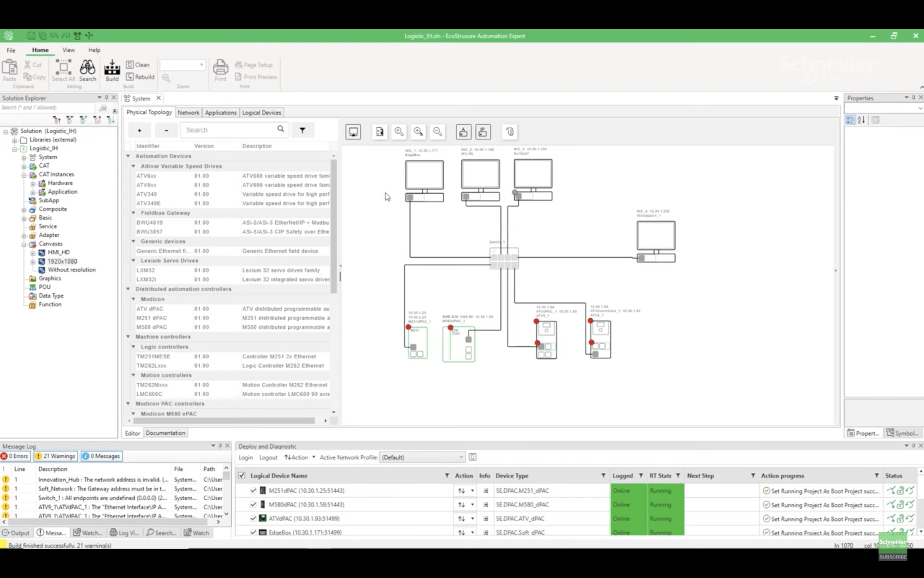This screenshot has height=578, width=924.
Task: Collapse the Machine controllers group
Action: click(x=128, y=336)
